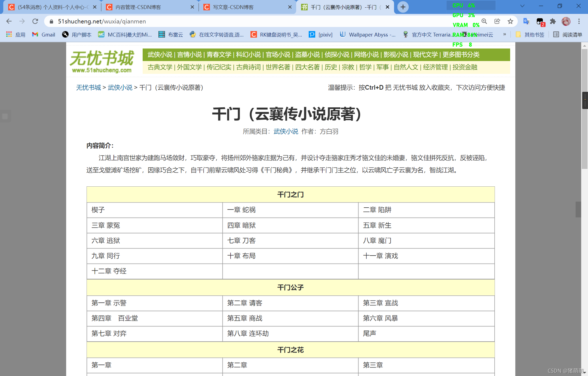
Task: Click the zoom magnifier icon in address bar
Action: 484,21
